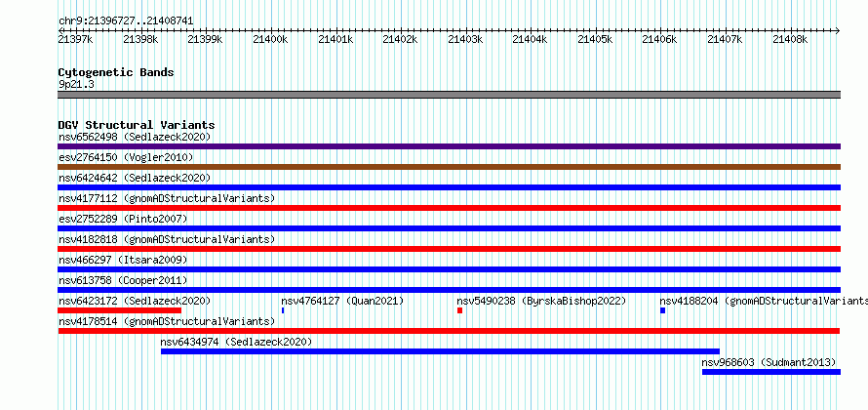The width and height of the screenshot is (868, 410).
Task: Click the esv2752289 (Pinto2007) label
Action: 123,219
